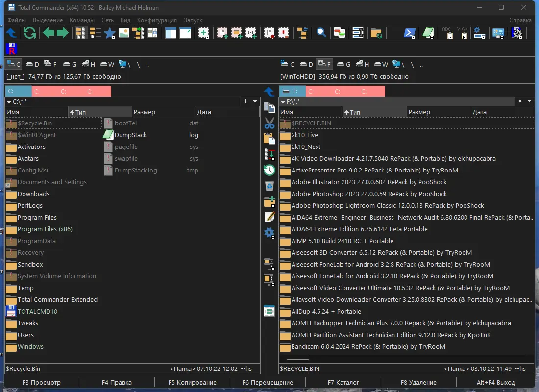
Task: Switch left panel to drive D
Action: (x=32, y=64)
